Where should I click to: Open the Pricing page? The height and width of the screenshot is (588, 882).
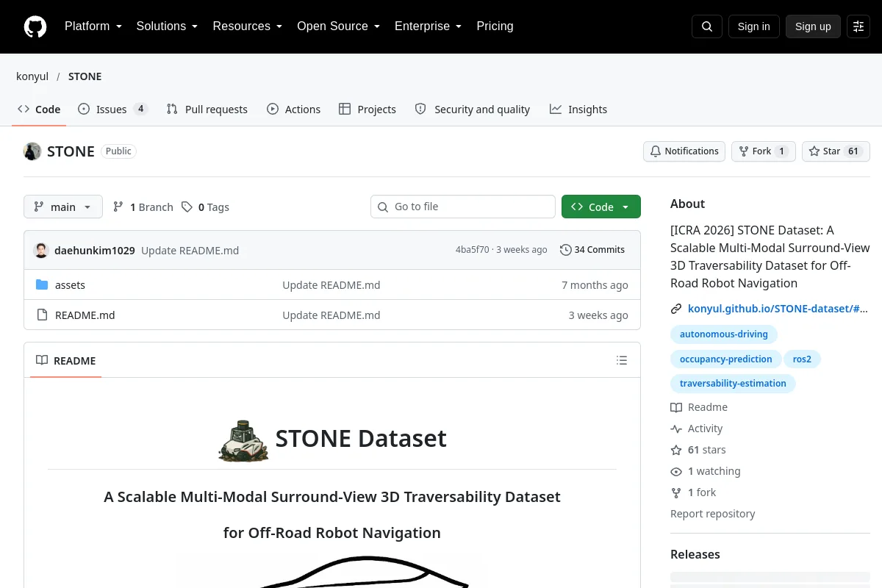pos(495,26)
